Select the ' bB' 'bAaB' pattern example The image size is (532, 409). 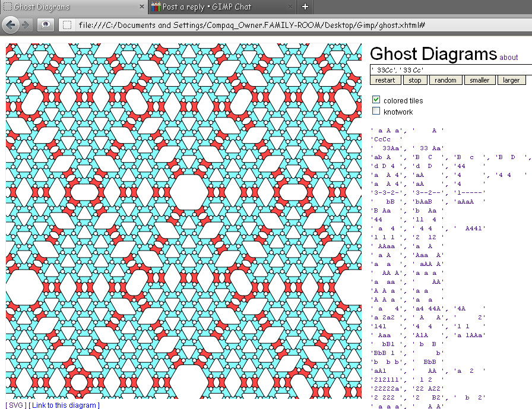tap(428, 201)
